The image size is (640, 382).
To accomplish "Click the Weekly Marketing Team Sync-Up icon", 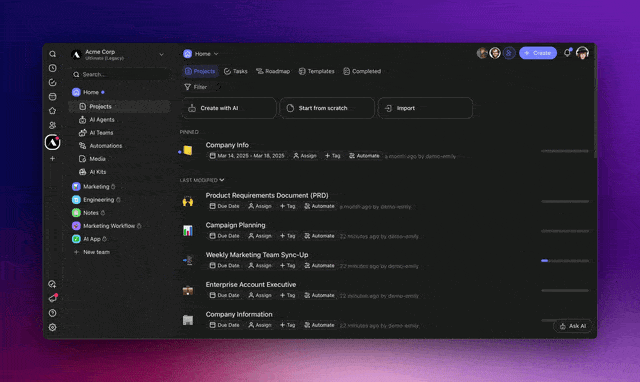I will 188,260.
